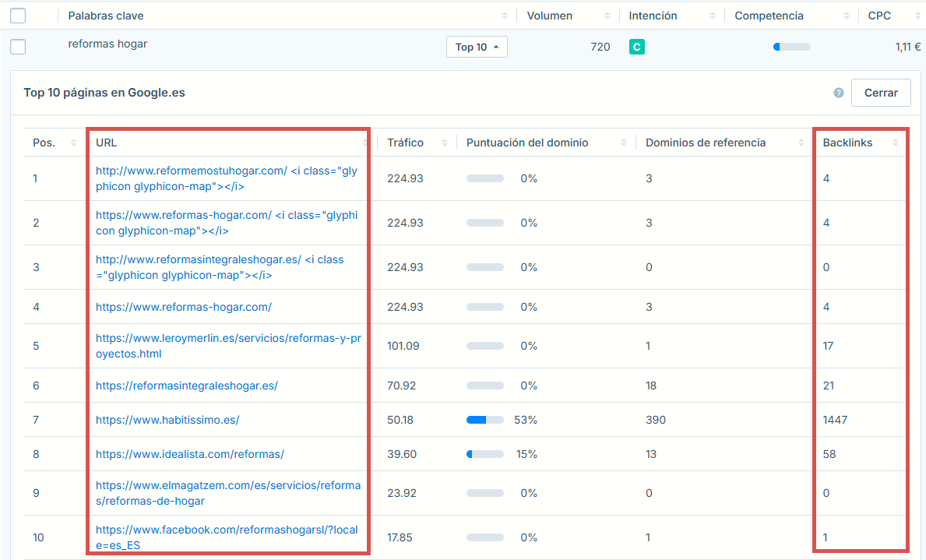
Task: Click the commercial intent C badge
Action: (637, 47)
